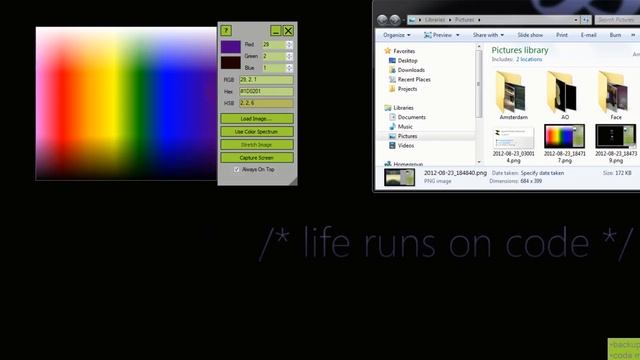640x360 pixels.
Task: Open the address bar history dropdown
Action: click(x=576, y=20)
